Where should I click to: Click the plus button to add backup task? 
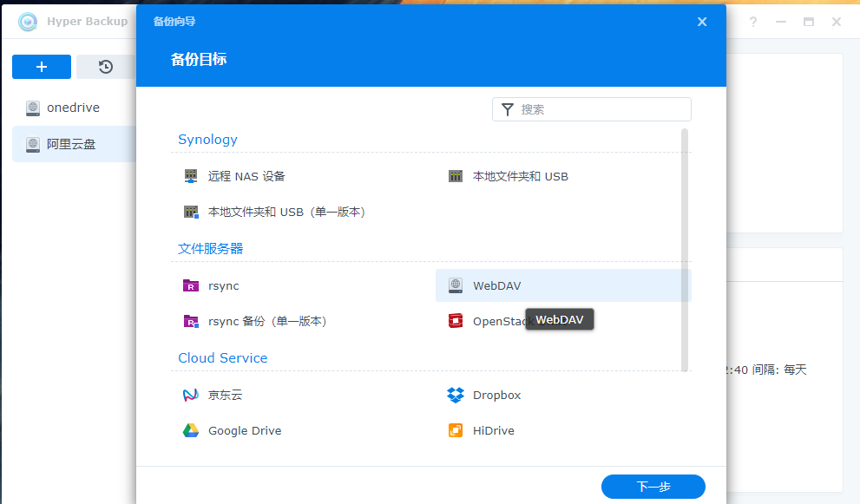42,67
